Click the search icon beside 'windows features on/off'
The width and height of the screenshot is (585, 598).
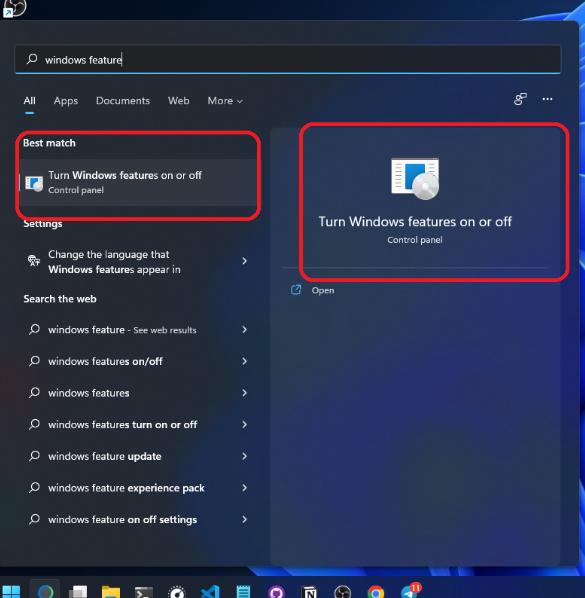[x=34, y=361]
